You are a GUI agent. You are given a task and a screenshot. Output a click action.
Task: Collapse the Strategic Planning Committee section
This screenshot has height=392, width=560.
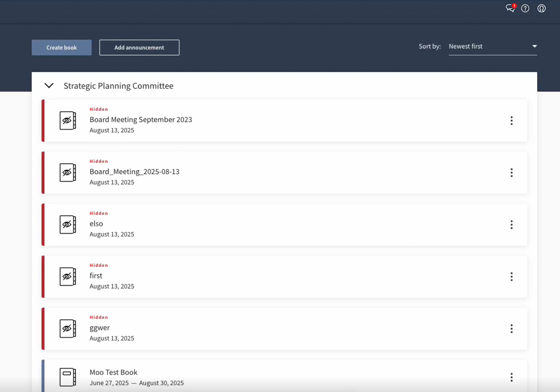pyautogui.click(x=49, y=86)
